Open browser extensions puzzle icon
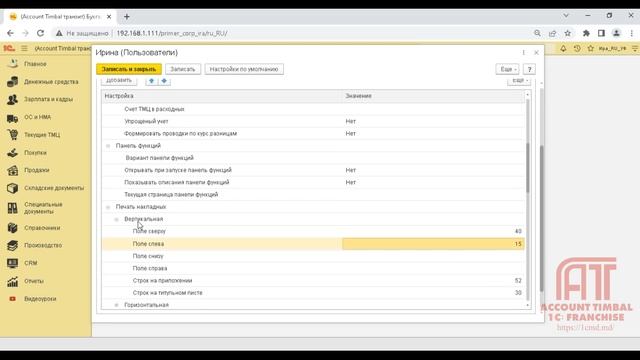This screenshot has width=640, height=360. (x=586, y=33)
